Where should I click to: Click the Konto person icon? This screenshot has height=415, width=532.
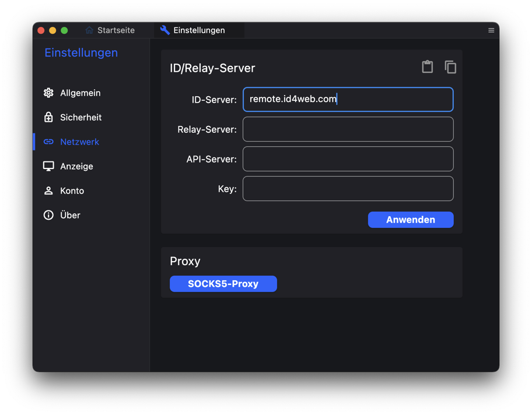(x=48, y=191)
